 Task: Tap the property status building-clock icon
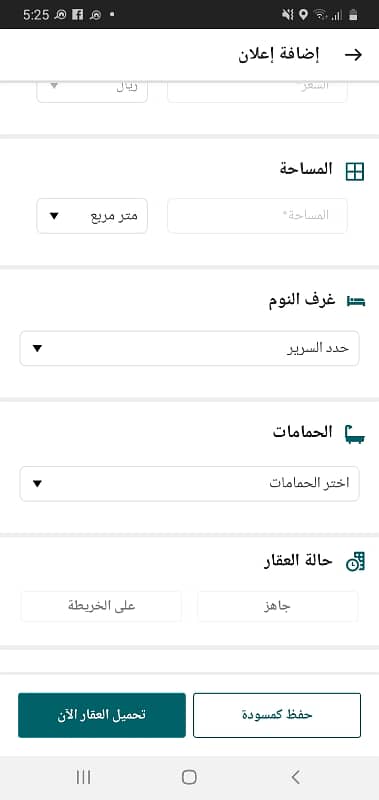click(x=356, y=561)
